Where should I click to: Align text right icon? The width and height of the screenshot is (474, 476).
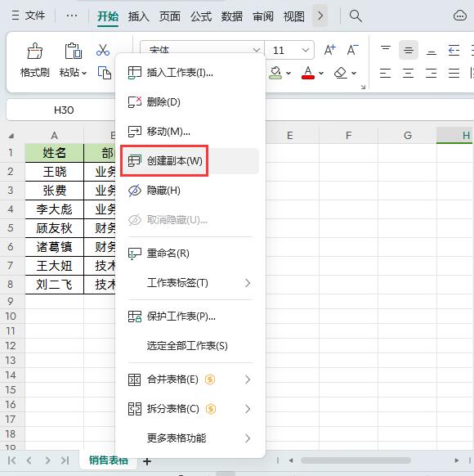pyautogui.click(x=431, y=73)
